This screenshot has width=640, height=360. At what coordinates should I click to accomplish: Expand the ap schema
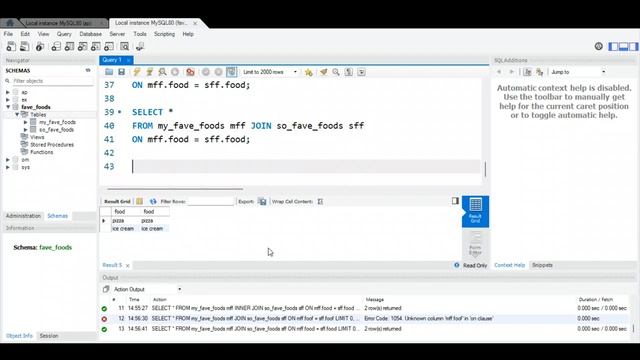(x=8, y=92)
